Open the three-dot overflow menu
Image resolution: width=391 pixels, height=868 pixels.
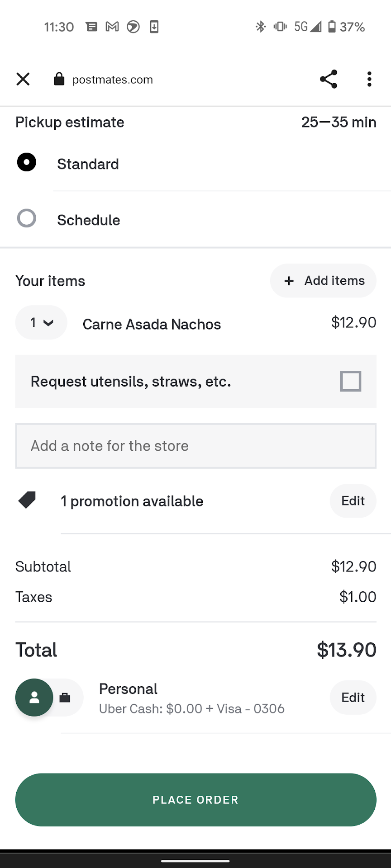click(369, 79)
